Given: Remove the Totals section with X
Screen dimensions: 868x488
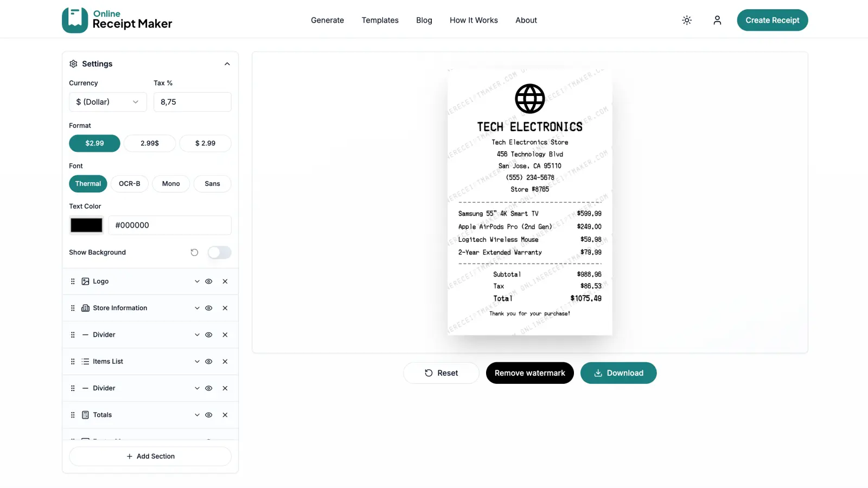Looking at the screenshot, I should [225, 415].
